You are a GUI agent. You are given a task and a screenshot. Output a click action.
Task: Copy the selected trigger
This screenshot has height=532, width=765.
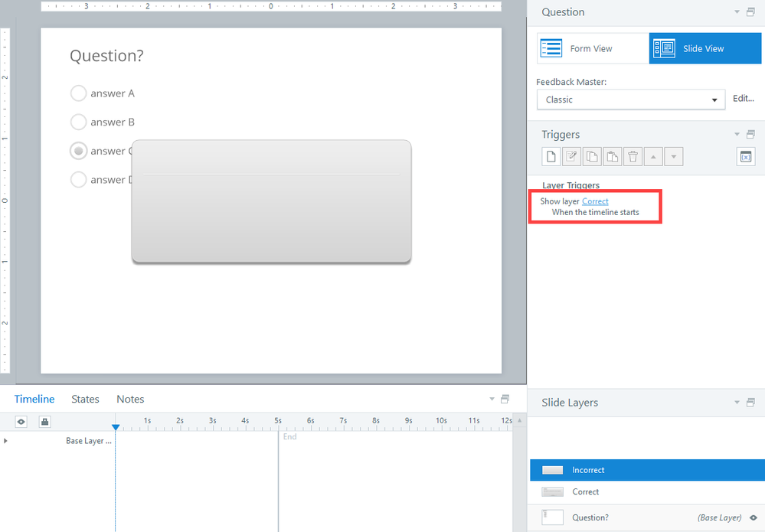pos(592,156)
